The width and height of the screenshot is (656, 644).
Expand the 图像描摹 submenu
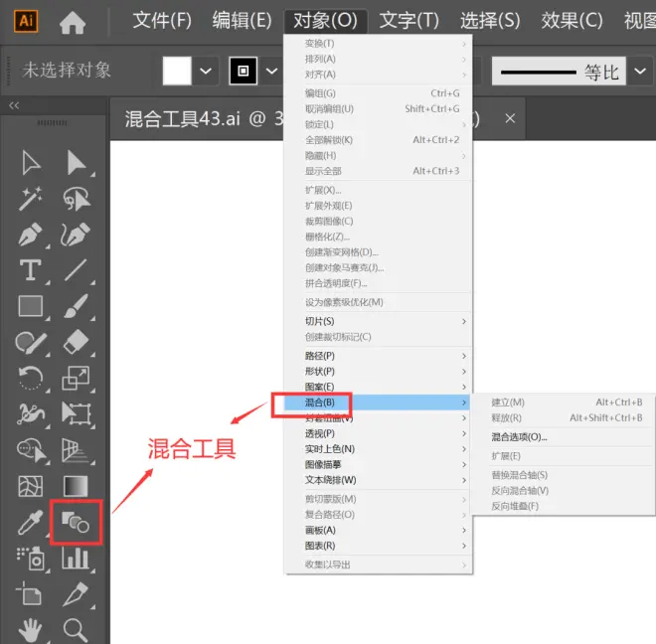378,464
